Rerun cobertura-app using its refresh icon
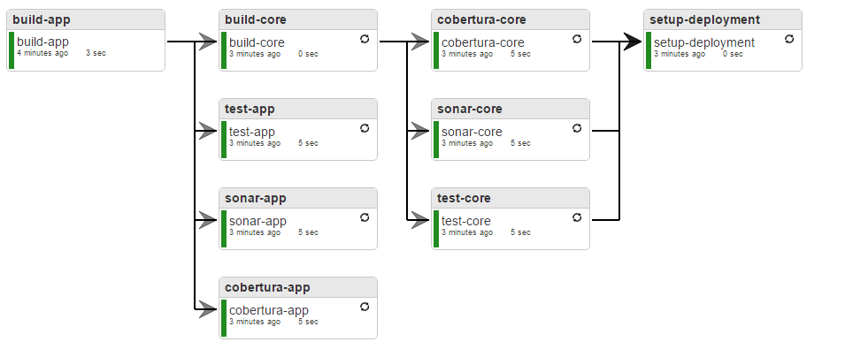868x357 pixels. (x=365, y=307)
